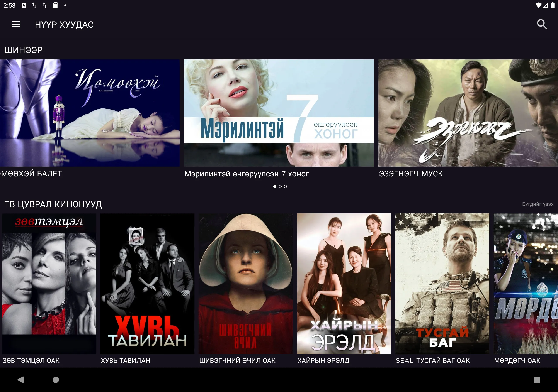Screen dimensions: 558x392
Task: Open the Цөмөөхэй ballet banner
Action: [x=90, y=113]
